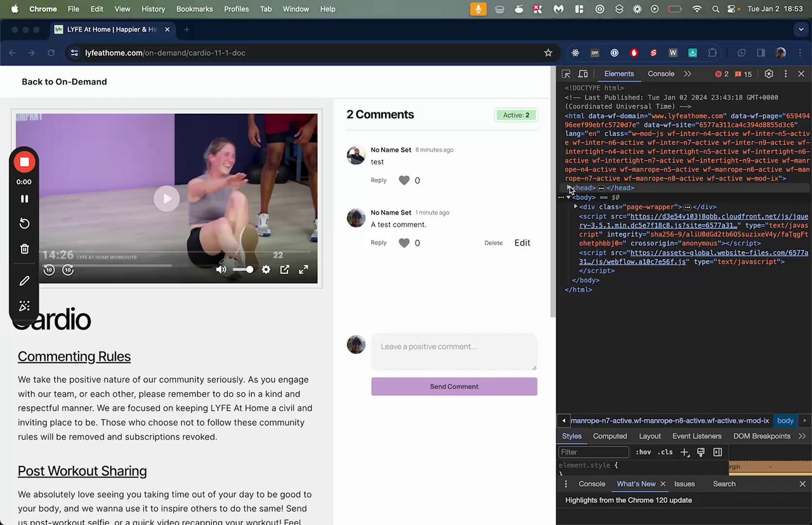Close the What's New drawer tab
The height and width of the screenshot is (525, 812).
[663, 484]
